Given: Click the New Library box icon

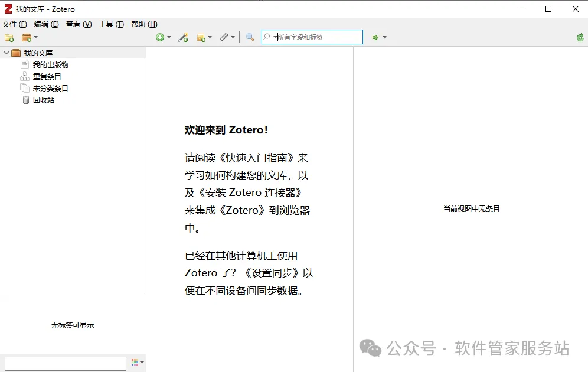Looking at the screenshot, I should click(27, 38).
